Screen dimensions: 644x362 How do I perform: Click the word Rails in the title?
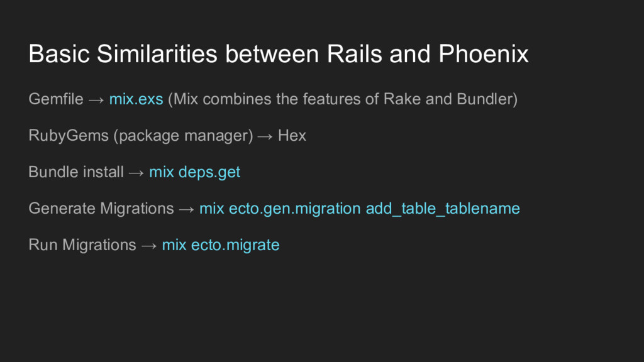pos(355,54)
